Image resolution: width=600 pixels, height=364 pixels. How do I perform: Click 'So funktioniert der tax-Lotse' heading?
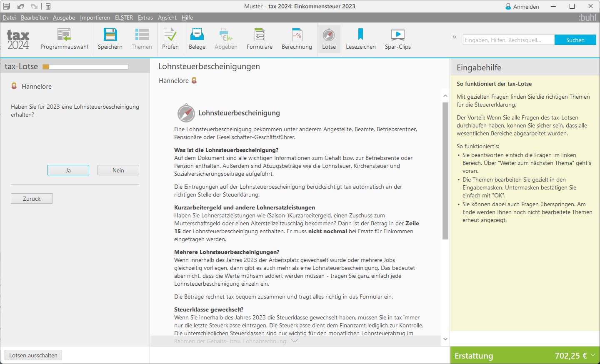(x=494, y=84)
